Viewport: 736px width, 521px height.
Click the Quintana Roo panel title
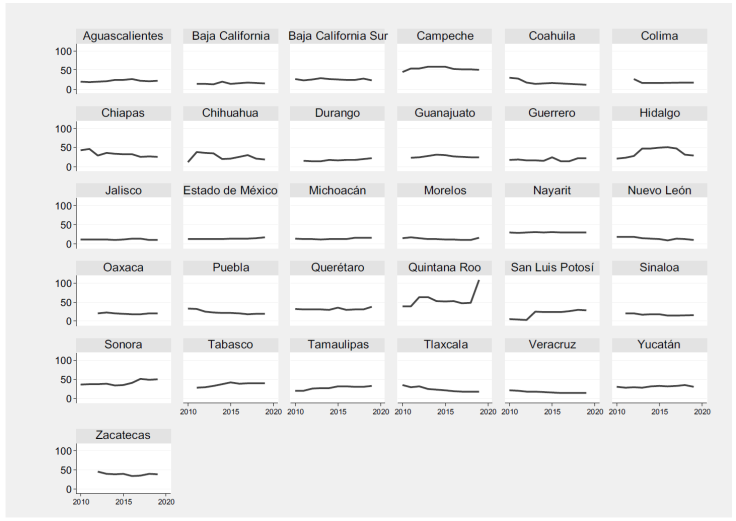coord(445,268)
